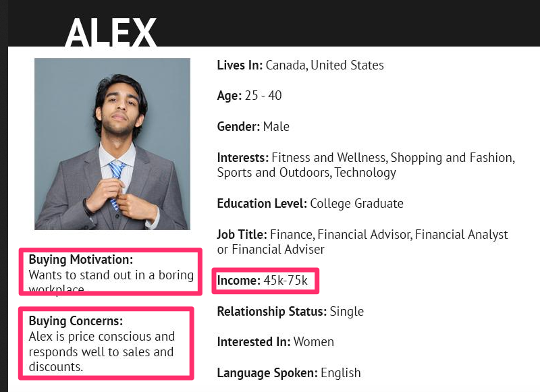Click the 'Lives In' label
Image resolution: width=540 pixels, height=392 pixels.
(x=240, y=65)
